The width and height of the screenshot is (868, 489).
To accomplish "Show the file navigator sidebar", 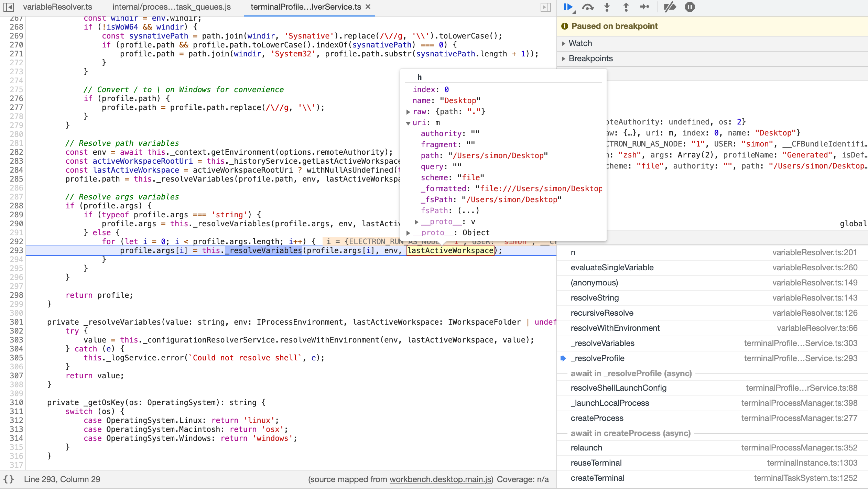I will [9, 7].
